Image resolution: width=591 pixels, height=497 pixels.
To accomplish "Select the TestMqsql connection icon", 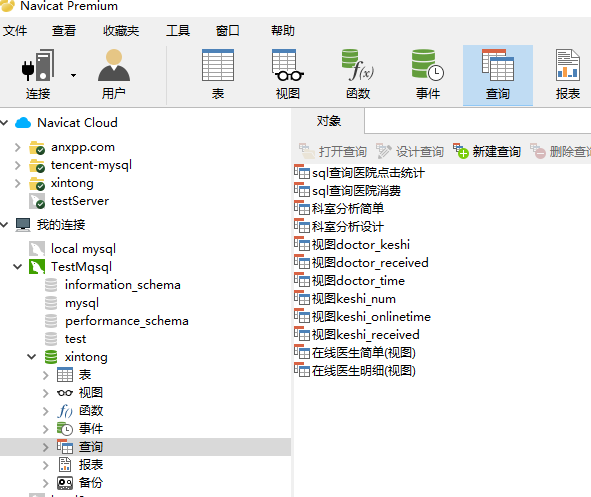I will tap(37, 267).
